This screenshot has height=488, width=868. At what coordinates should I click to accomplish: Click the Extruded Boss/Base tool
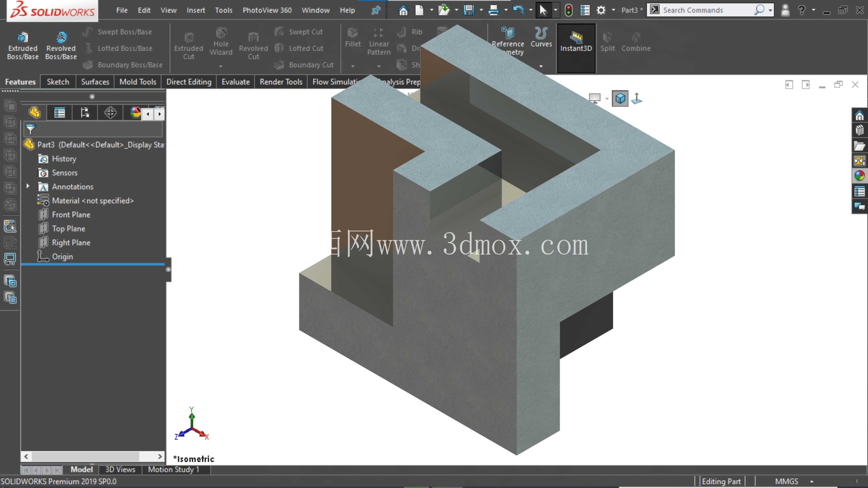(23, 46)
